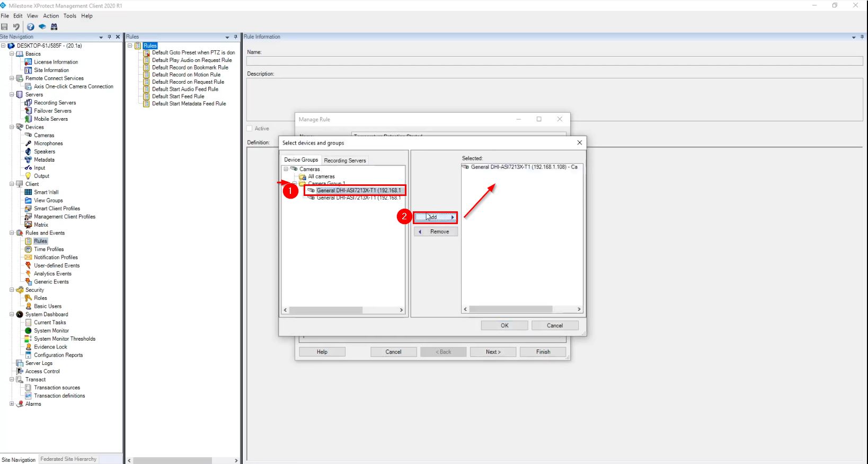Screen dimensions: 868x464
Task: Collapse the Basics tree node
Action: [12, 54]
